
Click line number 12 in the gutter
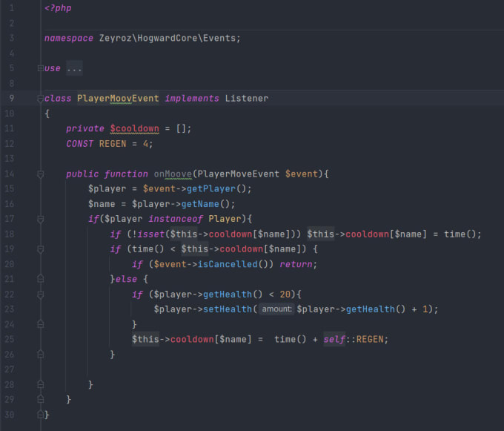(10, 143)
